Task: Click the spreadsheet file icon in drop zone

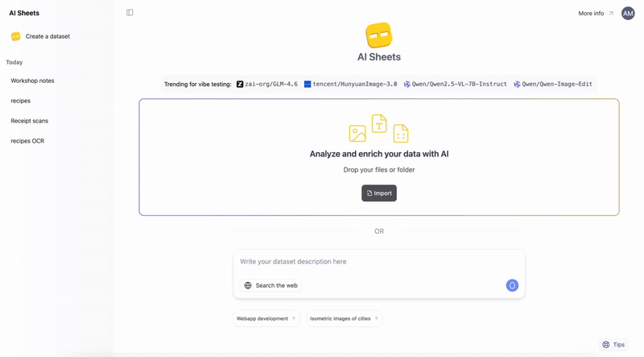Action: tap(401, 134)
